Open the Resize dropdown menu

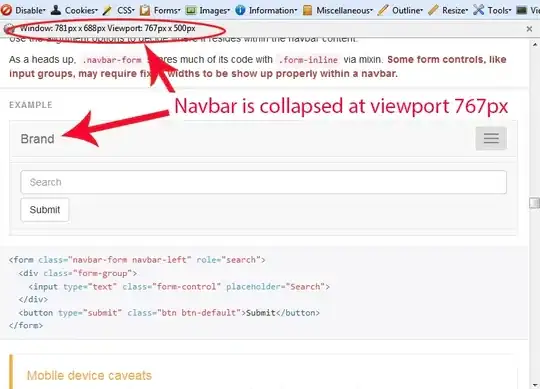coord(455,11)
